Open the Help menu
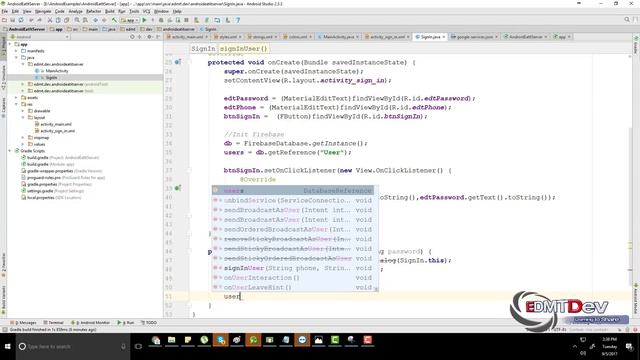Image resolution: width=640 pixels, height=360 pixels. [x=177, y=11]
